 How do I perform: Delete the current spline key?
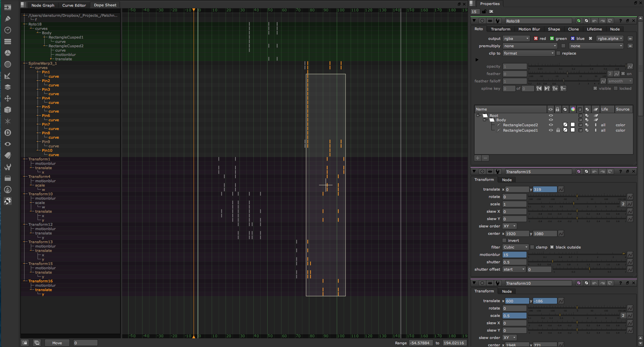coord(563,88)
